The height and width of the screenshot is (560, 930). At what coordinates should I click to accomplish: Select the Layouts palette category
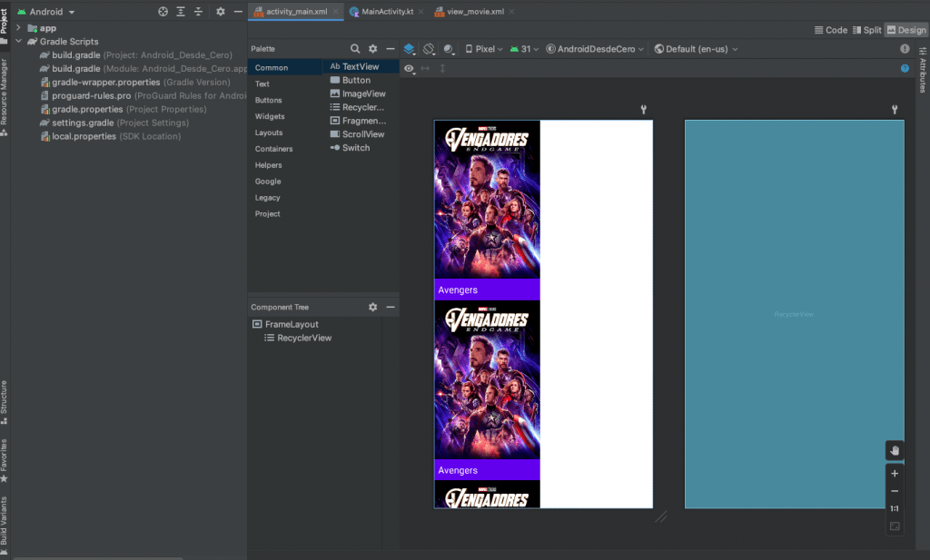(269, 133)
